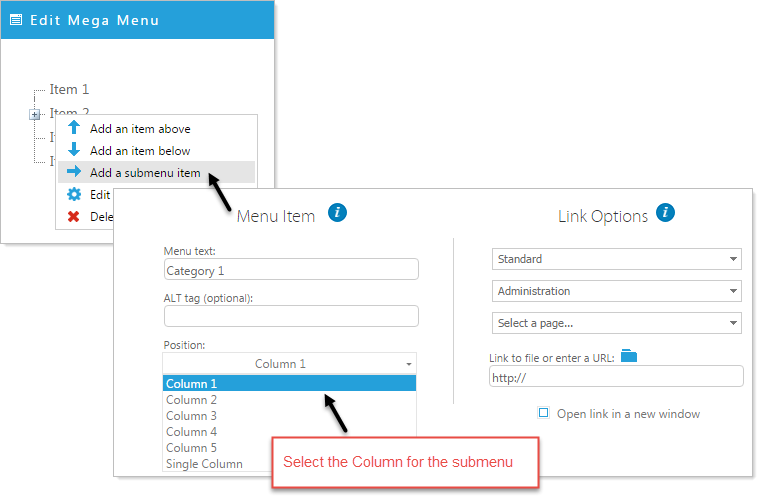Click the Edit Mega Menu header icon
Image resolution: width=763 pixels, height=502 pixels.
(16, 20)
